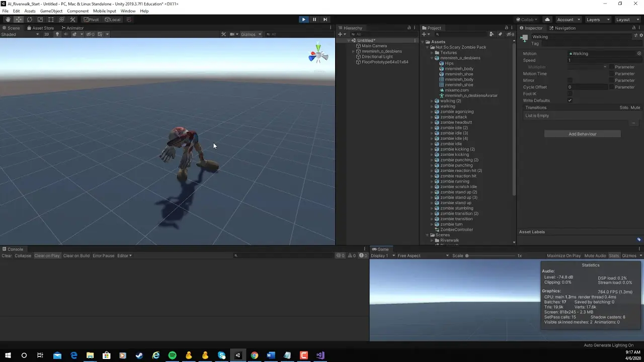Open Visual Studio from the taskbar
The height and width of the screenshot is (362, 644).
coord(320,355)
